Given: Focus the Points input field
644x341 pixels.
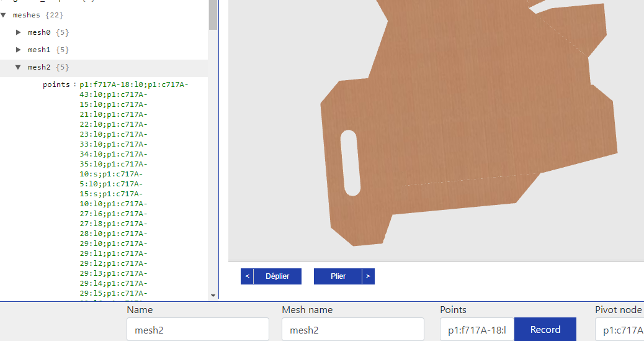Looking at the screenshot, I should point(477,329).
